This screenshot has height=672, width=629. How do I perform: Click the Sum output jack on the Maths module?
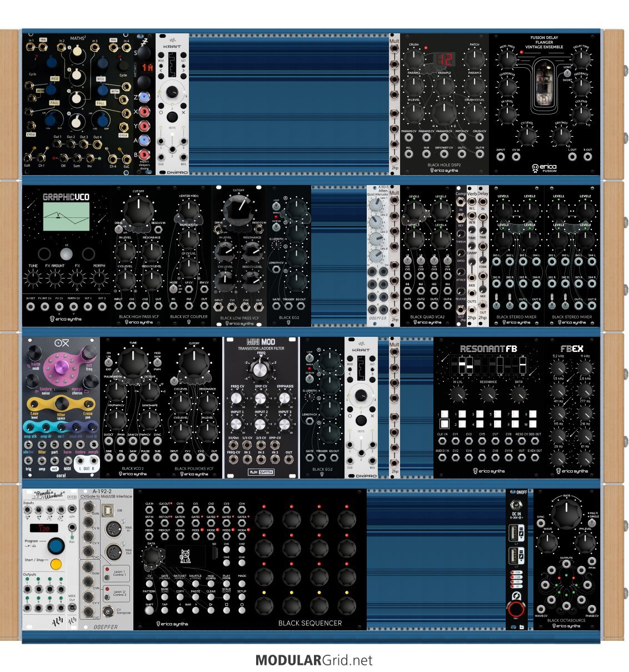(77, 158)
